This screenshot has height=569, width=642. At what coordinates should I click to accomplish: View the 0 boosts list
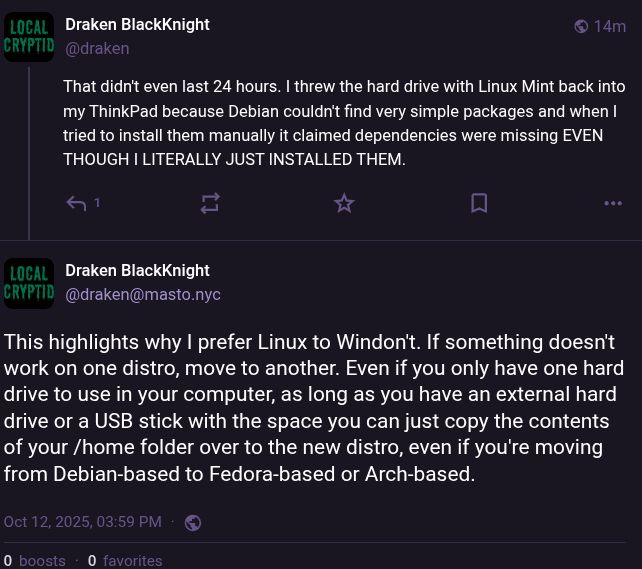[35, 561]
